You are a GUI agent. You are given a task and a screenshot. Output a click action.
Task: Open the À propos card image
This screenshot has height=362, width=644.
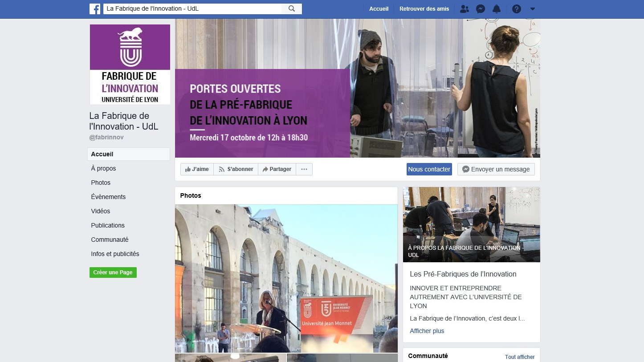472,224
